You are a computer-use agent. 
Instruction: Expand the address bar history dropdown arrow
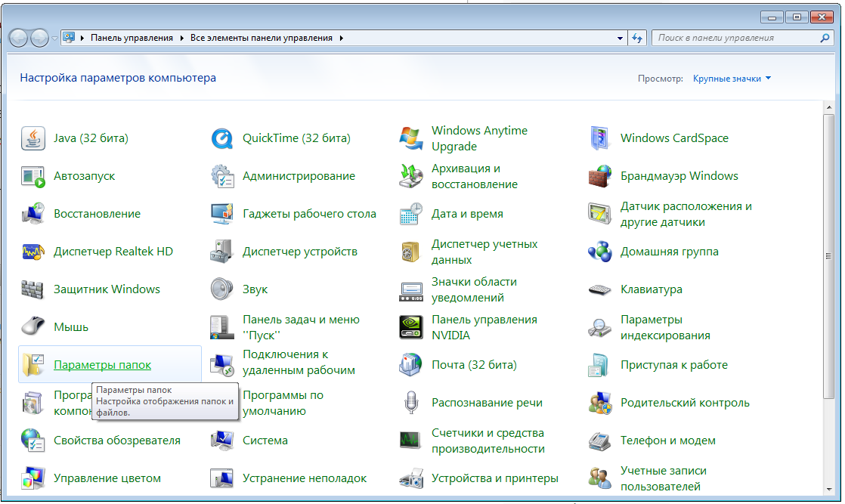tap(620, 39)
